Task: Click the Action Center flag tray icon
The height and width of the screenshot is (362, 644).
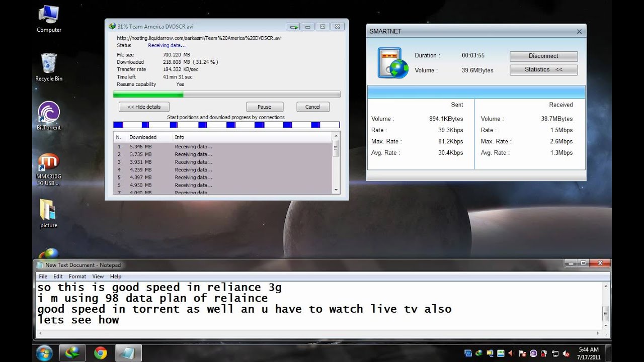Action: (522, 353)
